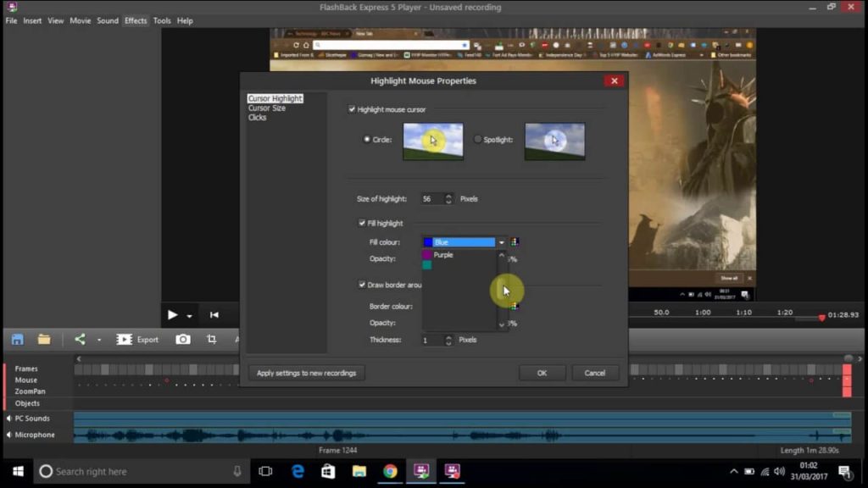868x488 pixels.
Task: Click the Border colour custom palette icon
Action: point(515,306)
